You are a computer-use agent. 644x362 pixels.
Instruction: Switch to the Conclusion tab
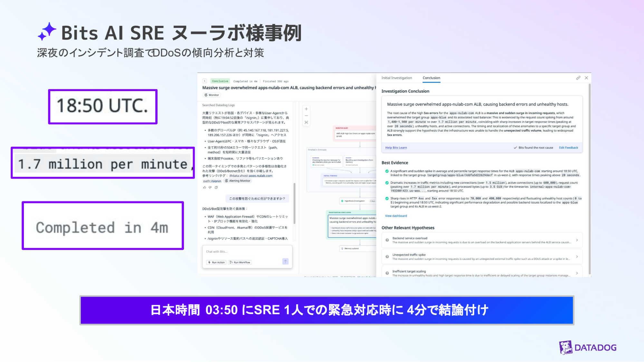click(431, 78)
